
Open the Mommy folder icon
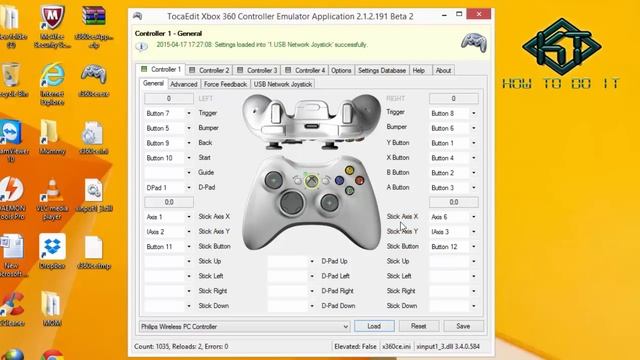pos(52,137)
